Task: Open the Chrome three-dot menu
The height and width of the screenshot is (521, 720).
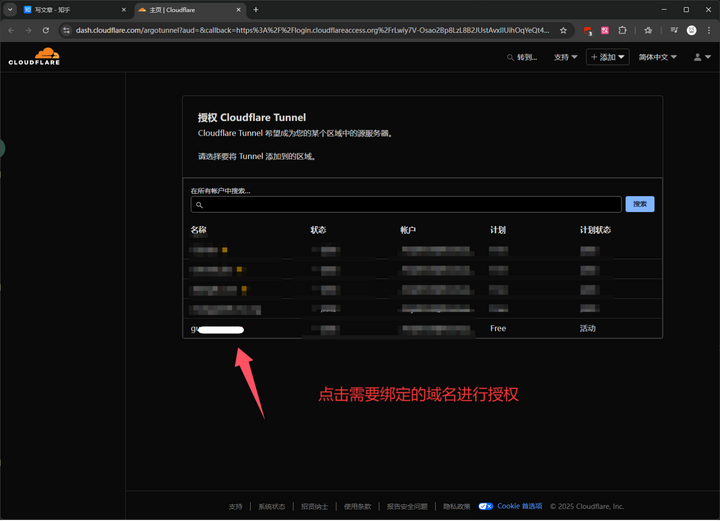Action: pos(709,30)
